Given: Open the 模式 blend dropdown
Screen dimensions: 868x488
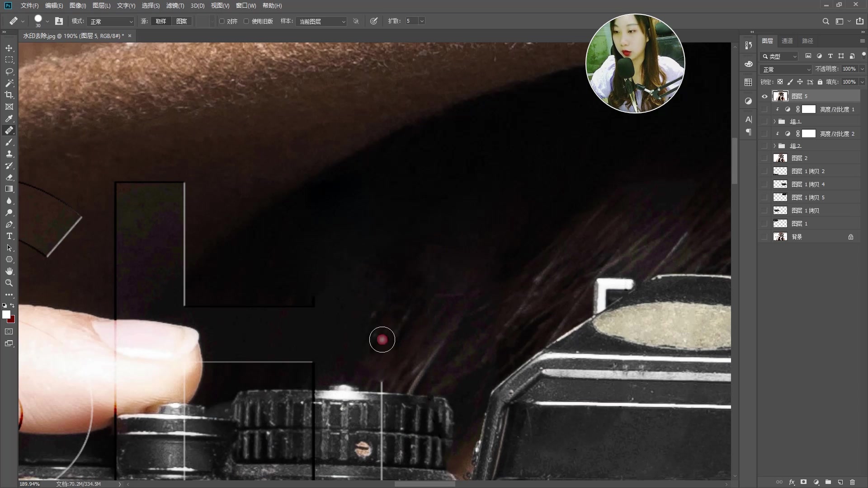Looking at the screenshot, I should point(111,21).
